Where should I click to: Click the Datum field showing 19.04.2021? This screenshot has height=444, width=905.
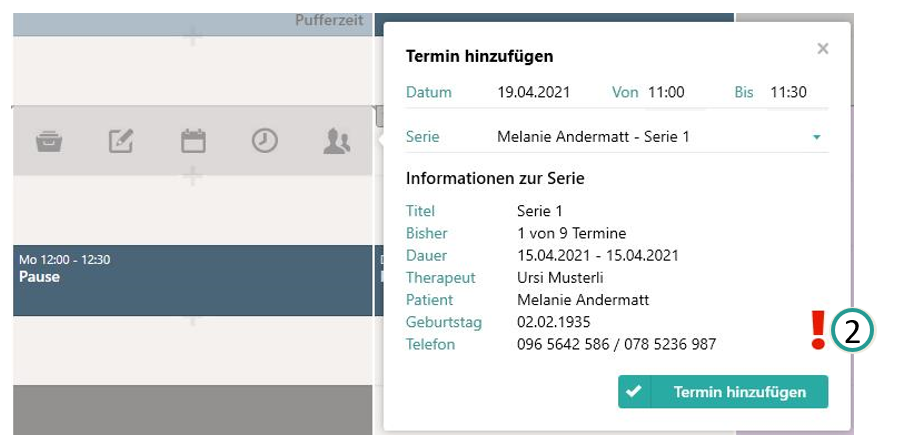coord(534,92)
